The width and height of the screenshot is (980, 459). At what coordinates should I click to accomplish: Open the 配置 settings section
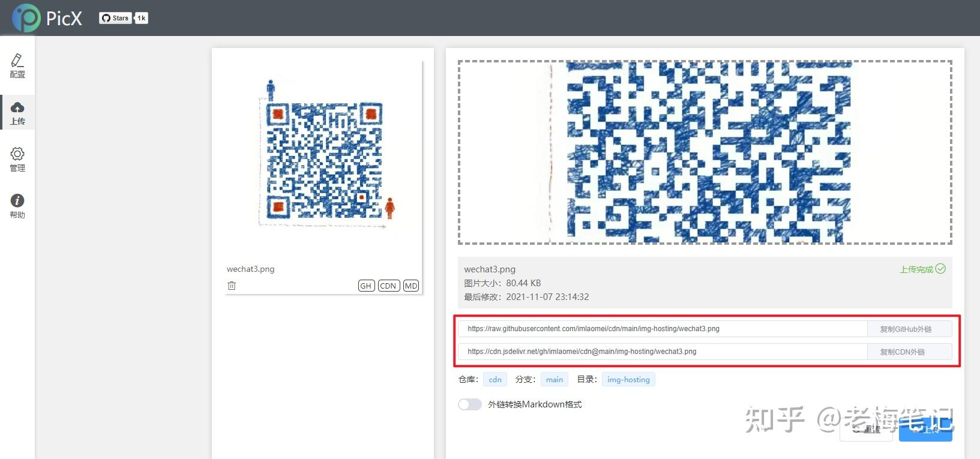(17, 66)
